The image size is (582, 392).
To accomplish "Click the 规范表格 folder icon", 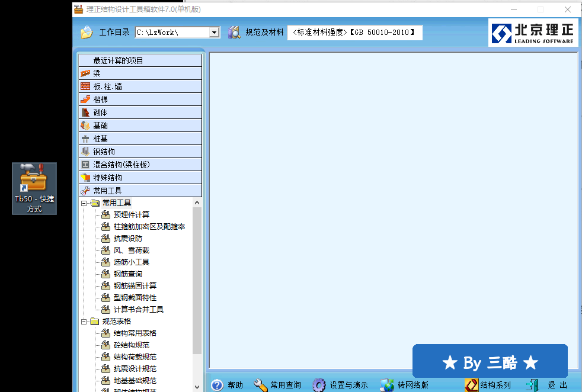I will point(95,321).
